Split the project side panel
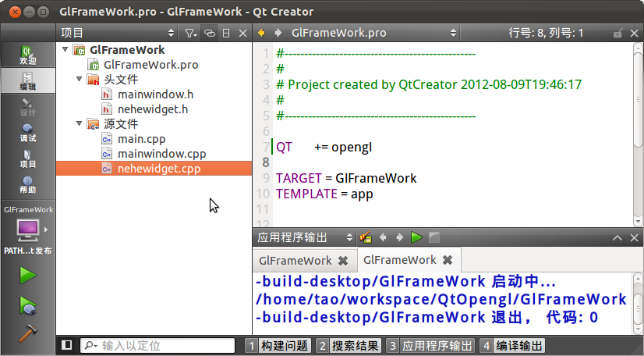 coord(226,34)
